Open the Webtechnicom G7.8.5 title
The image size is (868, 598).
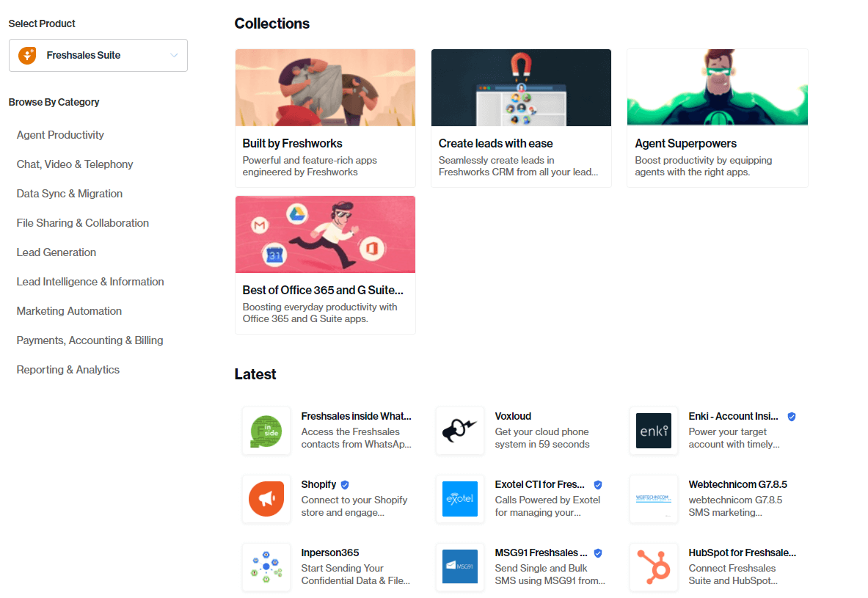[738, 484]
